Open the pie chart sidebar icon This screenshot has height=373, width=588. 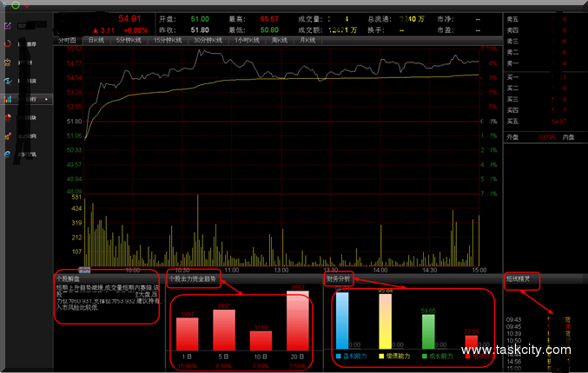(8, 117)
